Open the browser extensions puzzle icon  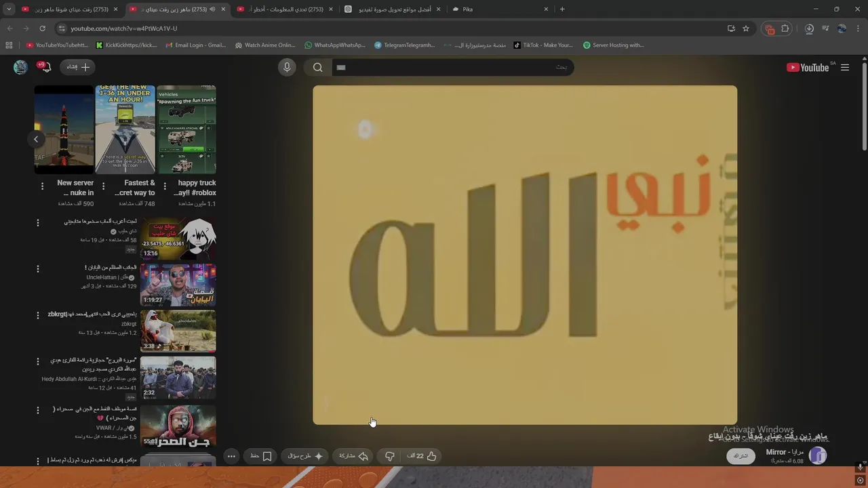point(785,28)
